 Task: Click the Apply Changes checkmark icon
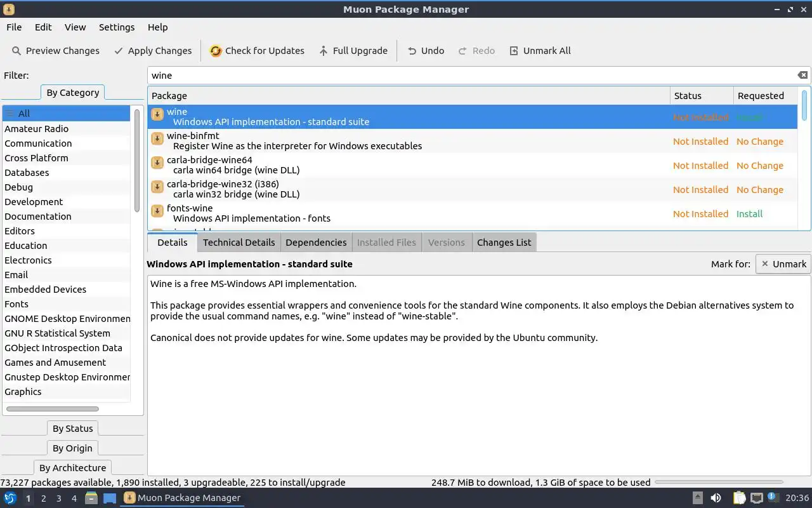tap(118, 51)
